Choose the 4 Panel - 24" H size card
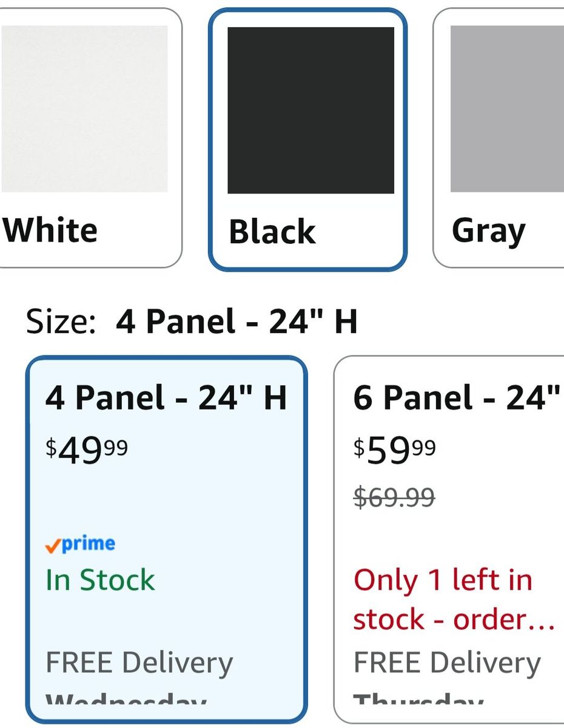The width and height of the screenshot is (564, 728). click(x=167, y=539)
